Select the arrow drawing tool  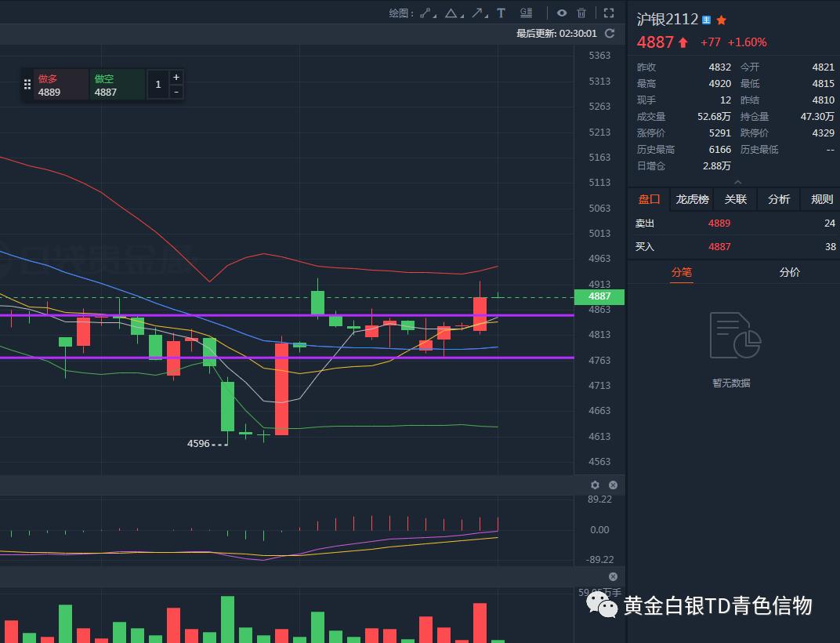pyautogui.click(x=479, y=13)
